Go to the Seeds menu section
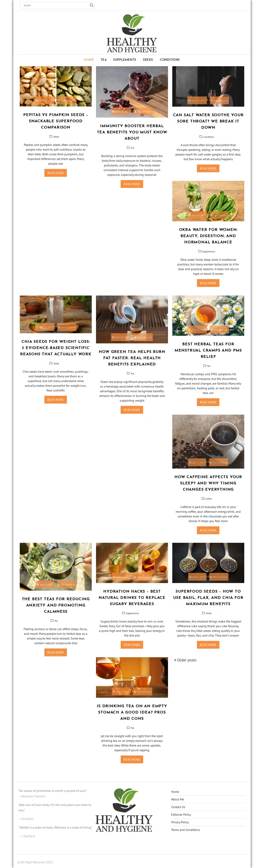The width and height of the screenshot is (264, 868). tap(148, 60)
